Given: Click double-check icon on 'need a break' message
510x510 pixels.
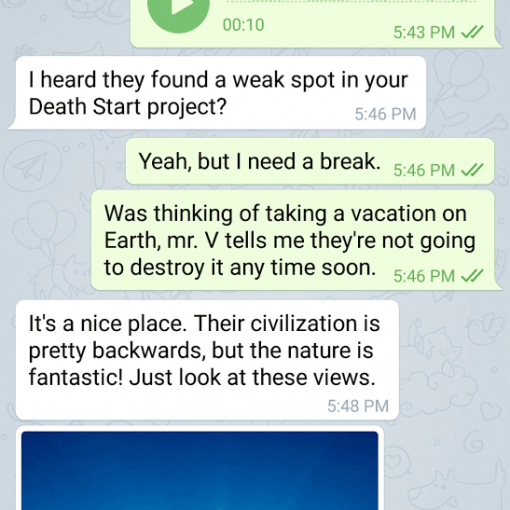Looking at the screenshot, I should [472, 170].
